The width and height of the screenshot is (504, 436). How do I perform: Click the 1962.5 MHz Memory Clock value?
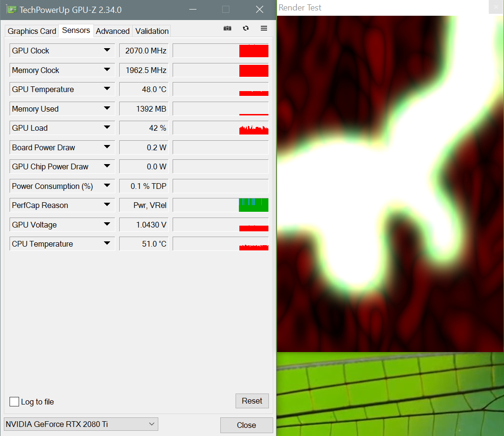(144, 70)
